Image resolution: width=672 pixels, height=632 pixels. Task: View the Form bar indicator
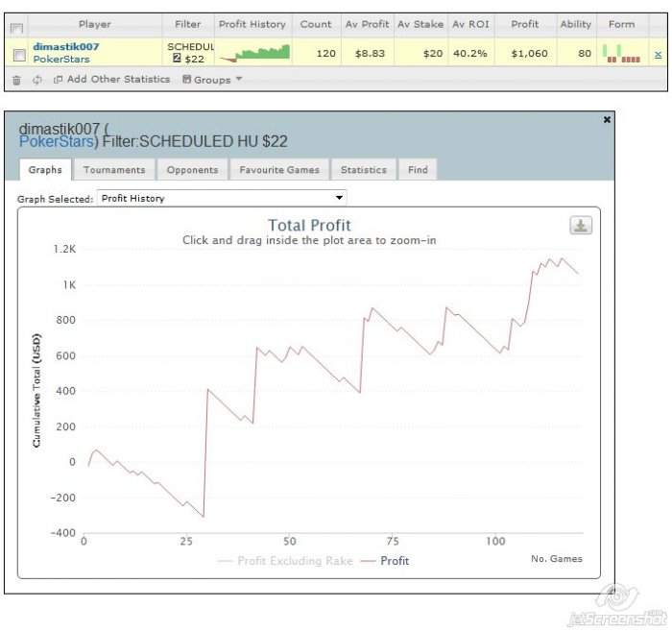coord(621,54)
